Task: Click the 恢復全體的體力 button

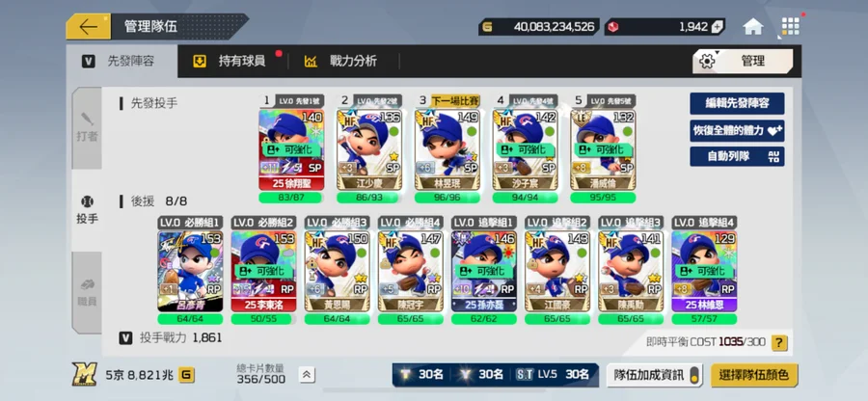Action: pos(737,130)
